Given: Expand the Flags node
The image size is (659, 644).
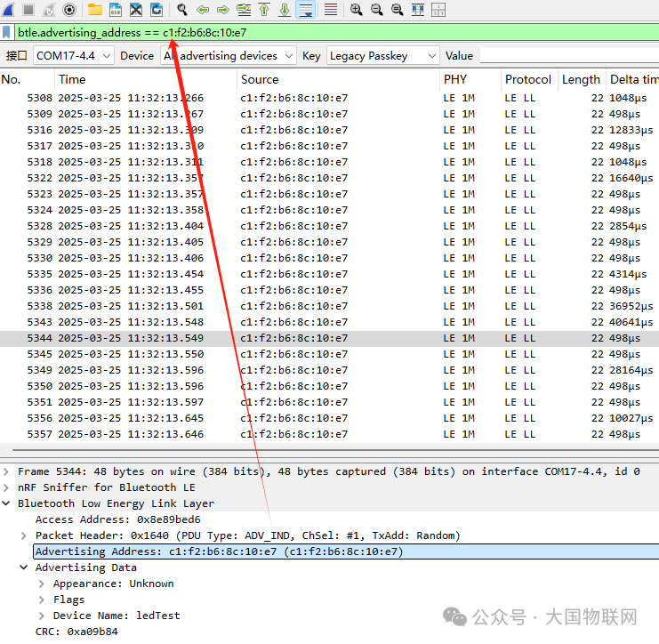Looking at the screenshot, I should (41, 600).
